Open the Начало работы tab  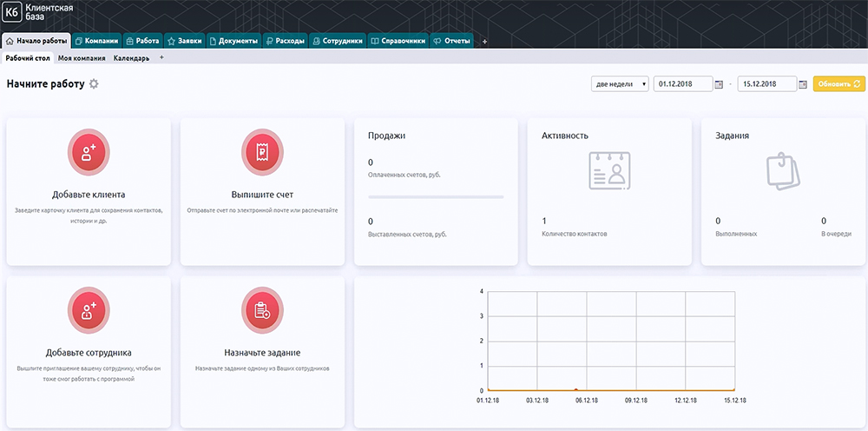coord(36,41)
